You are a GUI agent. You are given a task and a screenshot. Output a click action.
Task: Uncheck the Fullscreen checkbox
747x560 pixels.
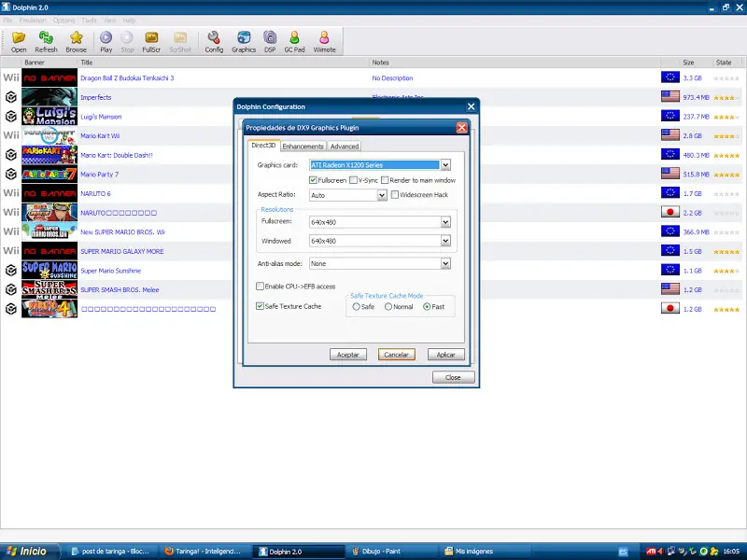pyautogui.click(x=313, y=180)
